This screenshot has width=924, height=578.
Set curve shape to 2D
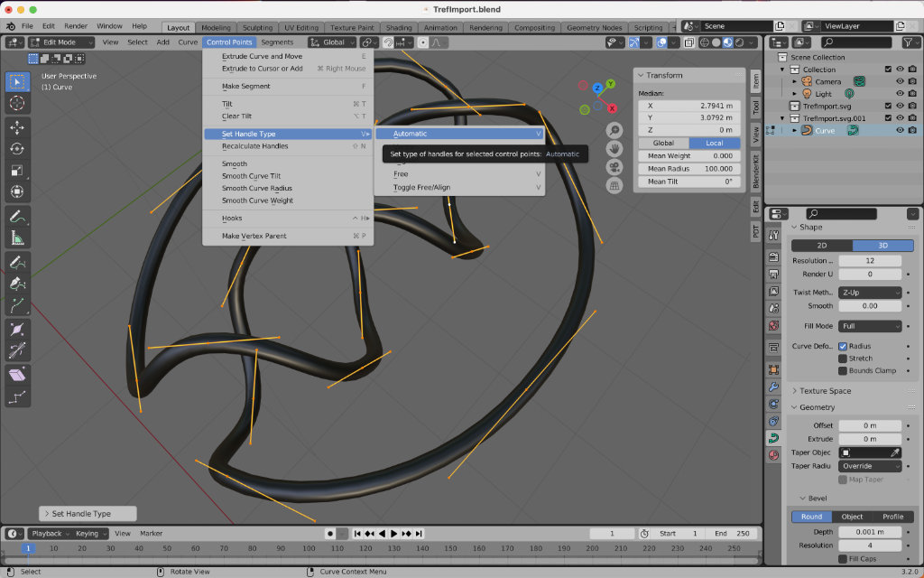click(x=821, y=246)
